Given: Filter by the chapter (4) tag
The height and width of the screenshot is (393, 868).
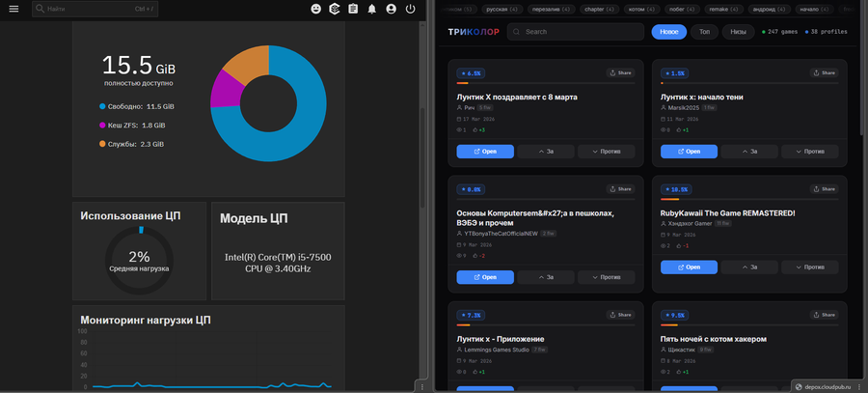Looking at the screenshot, I should [600, 10].
